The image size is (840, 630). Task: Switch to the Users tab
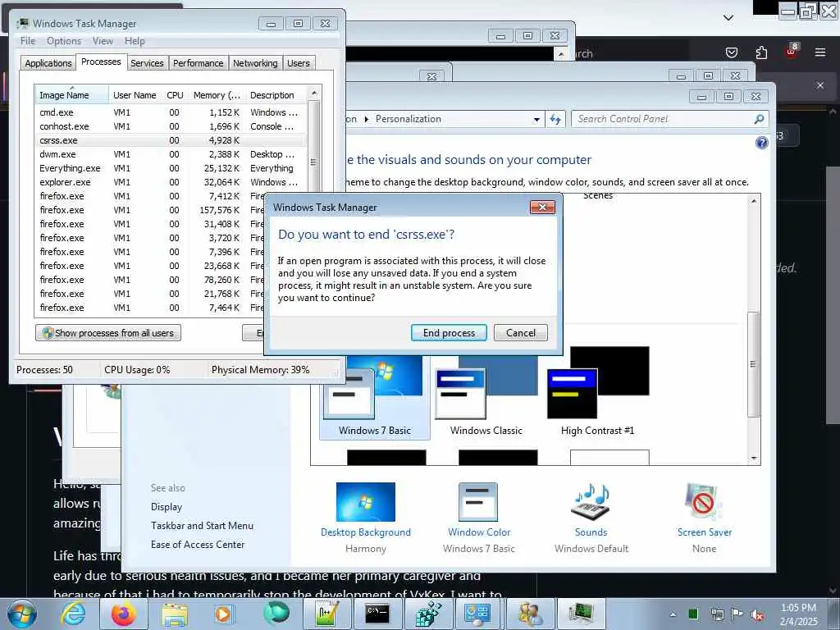pos(299,63)
